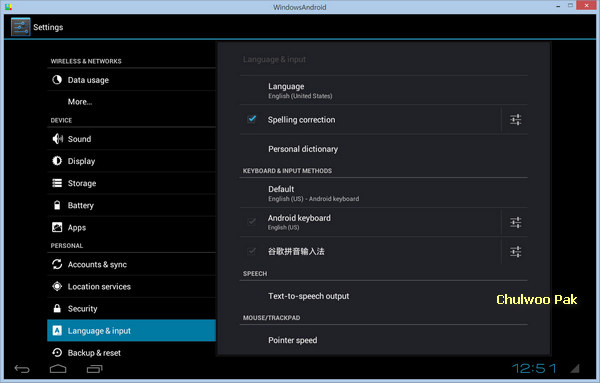600x383 pixels.
Task: Toggle the Android keyboard checkbox
Action: point(252,221)
